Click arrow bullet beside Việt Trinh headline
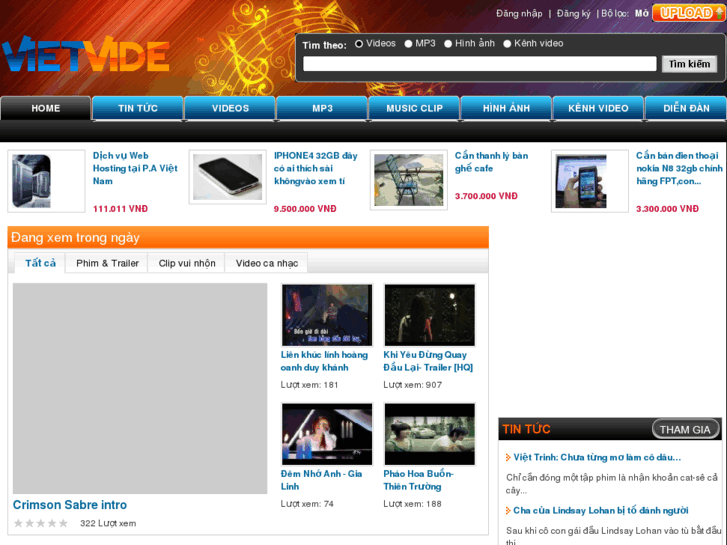The width and height of the screenshot is (727, 545). tap(508, 458)
